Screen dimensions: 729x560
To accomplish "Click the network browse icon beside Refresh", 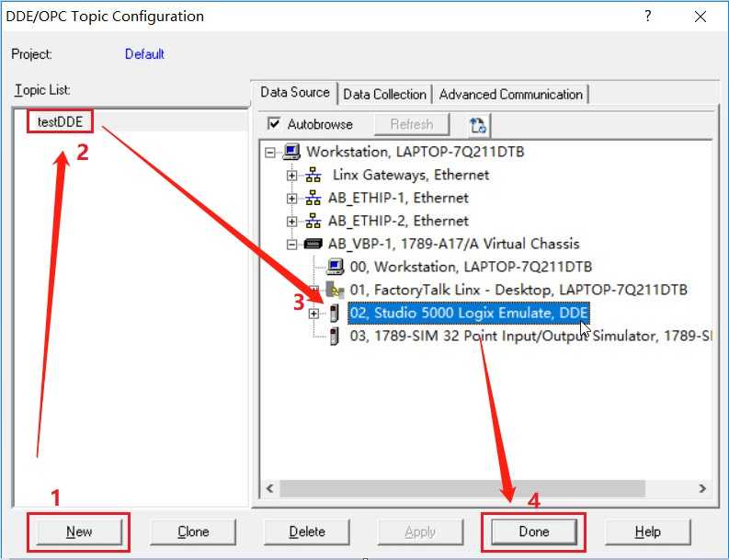I will click(478, 125).
